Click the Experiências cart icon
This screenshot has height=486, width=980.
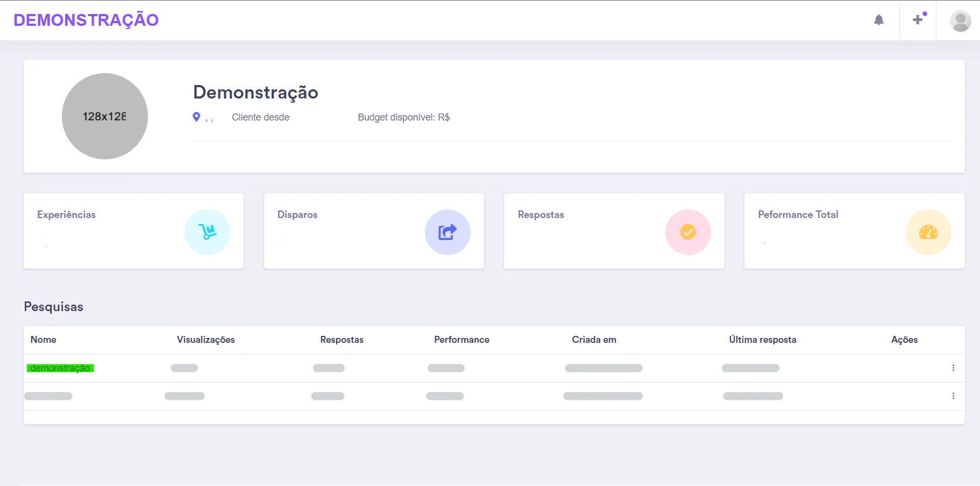tap(207, 232)
